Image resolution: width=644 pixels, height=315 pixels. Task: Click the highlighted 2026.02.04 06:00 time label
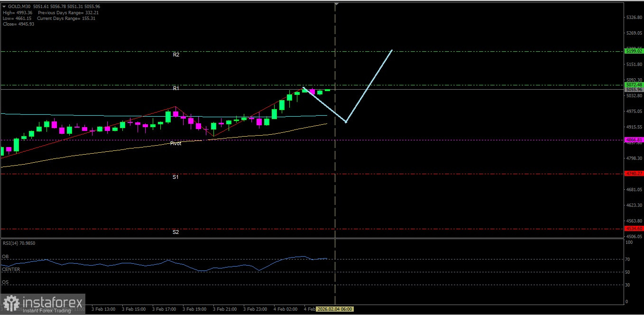[335, 309]
